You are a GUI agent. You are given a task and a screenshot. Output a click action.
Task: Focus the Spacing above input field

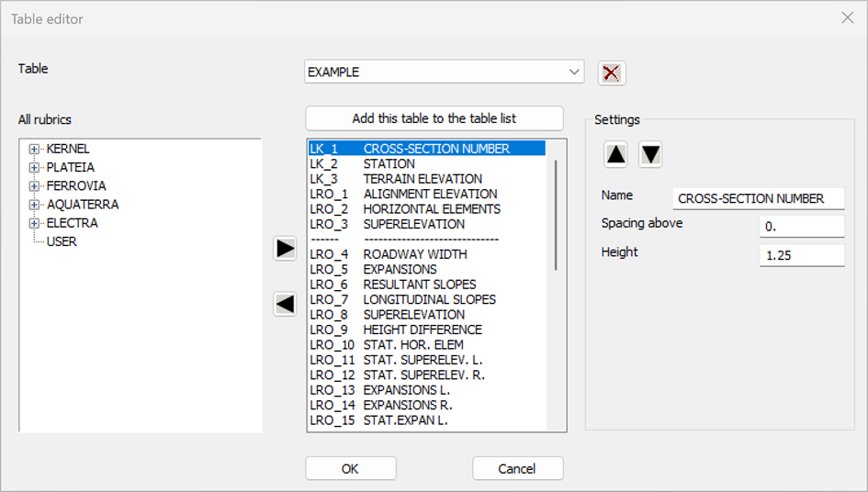[x=801, y=226]
